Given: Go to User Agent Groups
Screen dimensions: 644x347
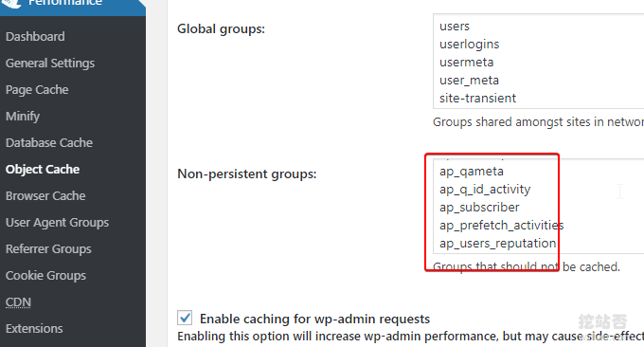Looking at the screenshot, I should point(58,223).
